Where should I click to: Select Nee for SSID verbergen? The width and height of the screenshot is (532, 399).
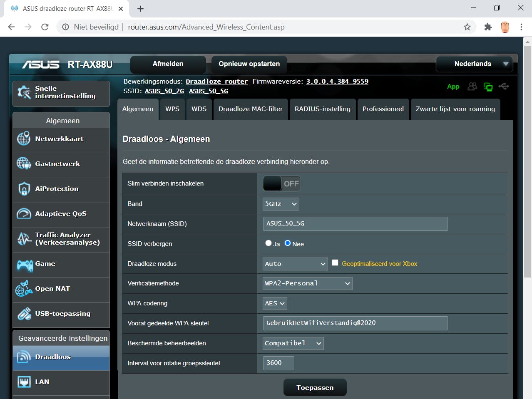288,243
